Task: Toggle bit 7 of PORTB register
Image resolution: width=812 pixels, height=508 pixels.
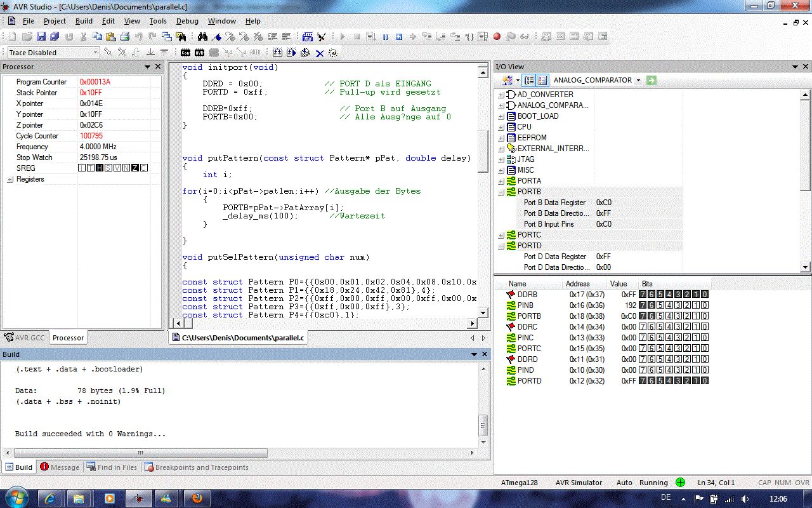Action: click(643, 316)
